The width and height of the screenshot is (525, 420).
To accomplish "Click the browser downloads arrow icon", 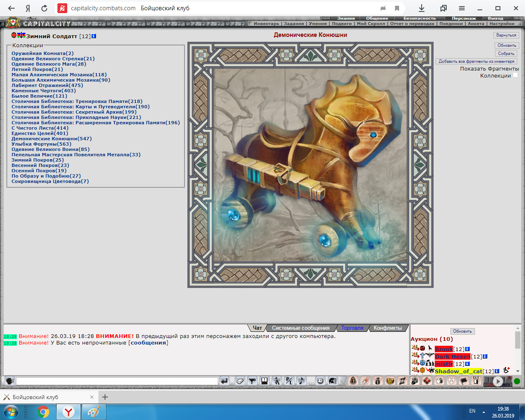I will click(422, 8).
